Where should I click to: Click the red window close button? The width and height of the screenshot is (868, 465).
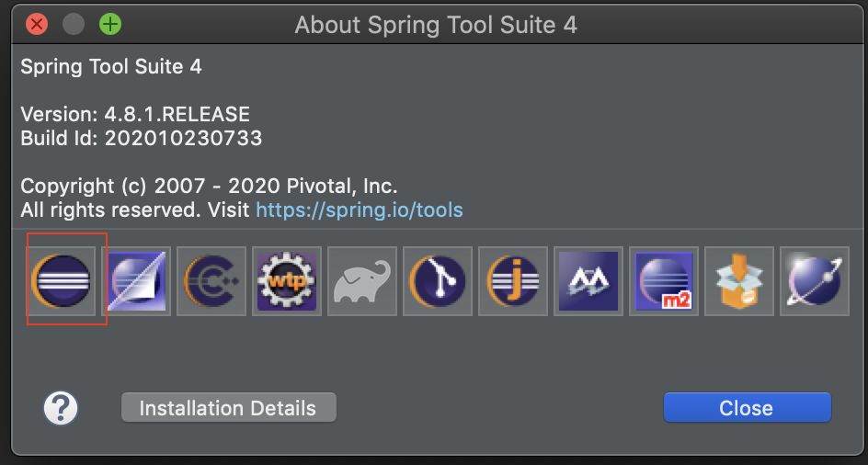click(x=37, y=25)
